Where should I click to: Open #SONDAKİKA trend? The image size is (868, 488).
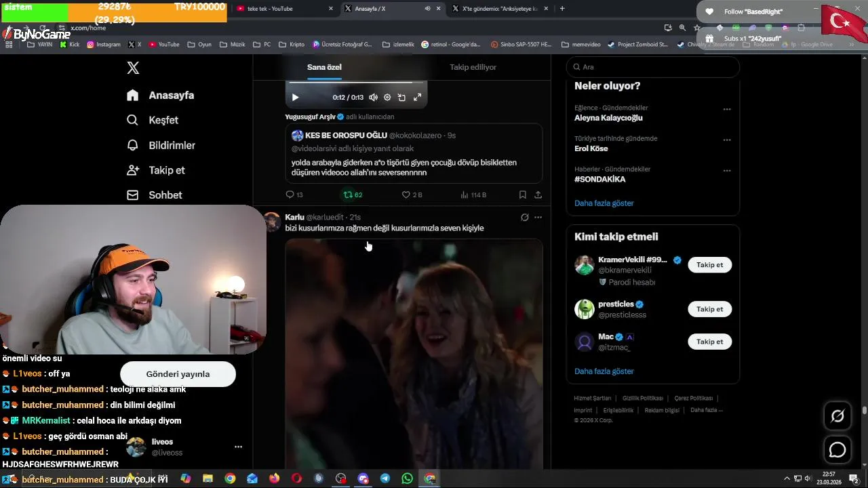pyautogui.click(x=599, y=180)
